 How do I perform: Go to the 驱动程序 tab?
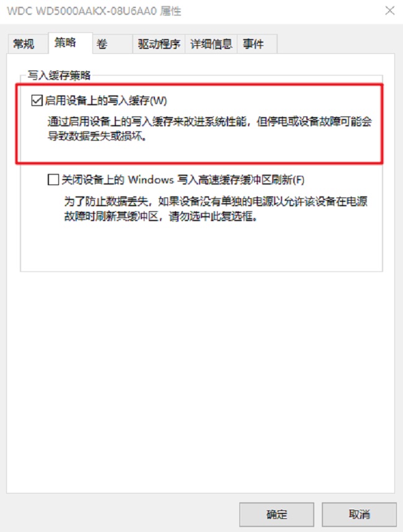coord(159,44)
